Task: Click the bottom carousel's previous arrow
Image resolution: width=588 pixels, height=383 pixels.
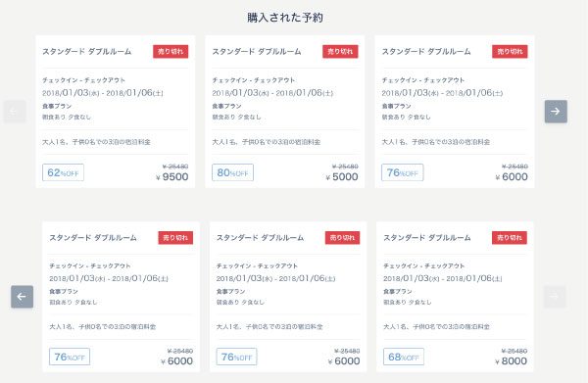Action: 22,297
